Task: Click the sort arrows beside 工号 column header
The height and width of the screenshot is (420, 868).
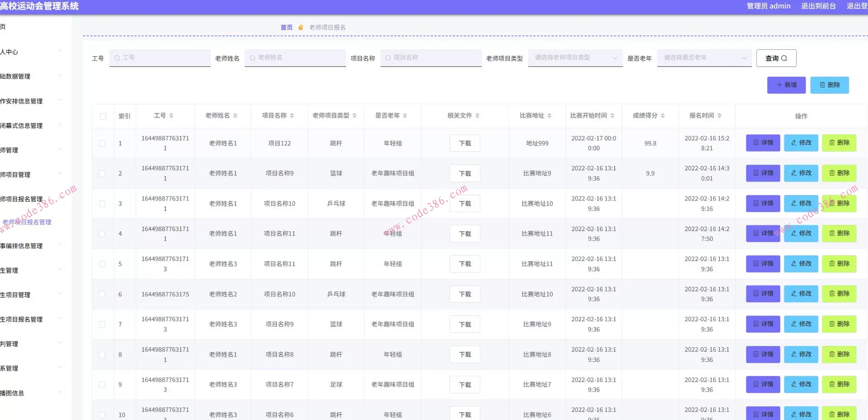Action: pos(171,116)
